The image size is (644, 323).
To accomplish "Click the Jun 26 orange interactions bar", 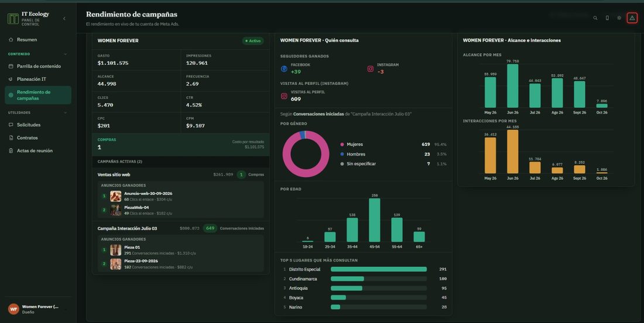I will click(513, 152).
